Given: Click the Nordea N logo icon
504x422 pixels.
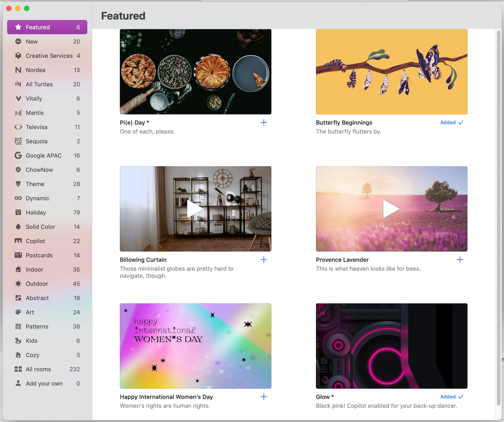Looking at the screenshot, I should (x=18, y=70).
